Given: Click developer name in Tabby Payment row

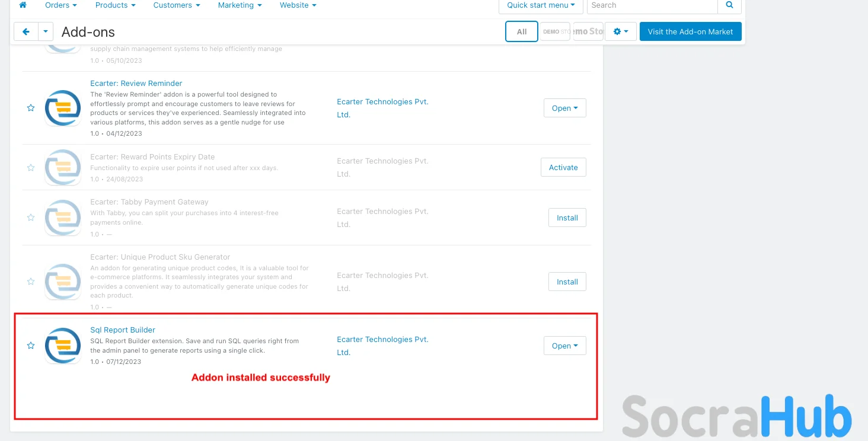Looking at the screenshot, I should click(x=382, y=218).
